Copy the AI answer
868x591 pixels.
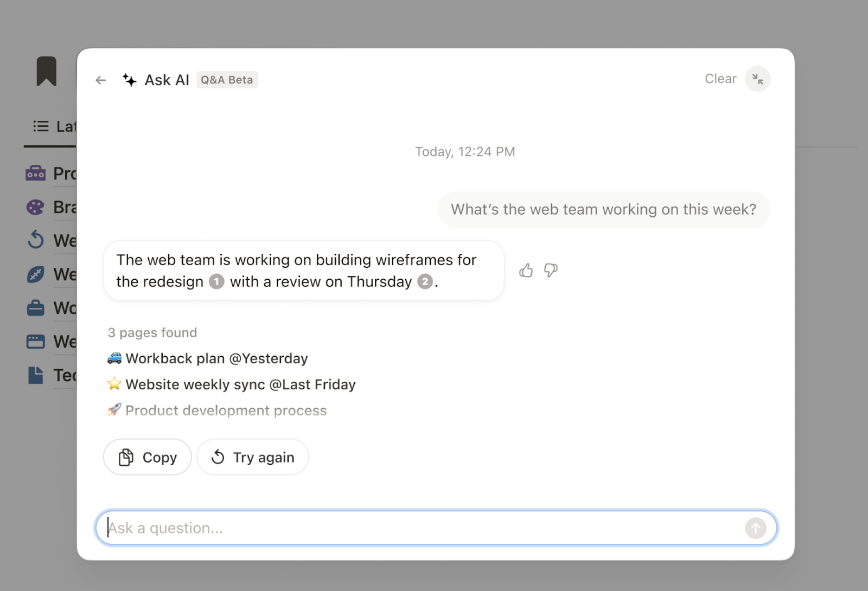148,457
